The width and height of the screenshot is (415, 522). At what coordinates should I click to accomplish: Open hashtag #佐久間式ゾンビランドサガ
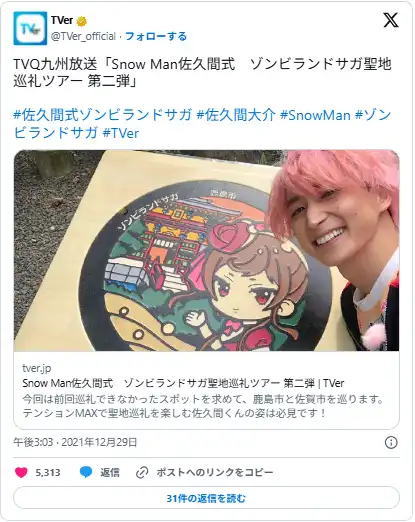click(x=103, y=115)
